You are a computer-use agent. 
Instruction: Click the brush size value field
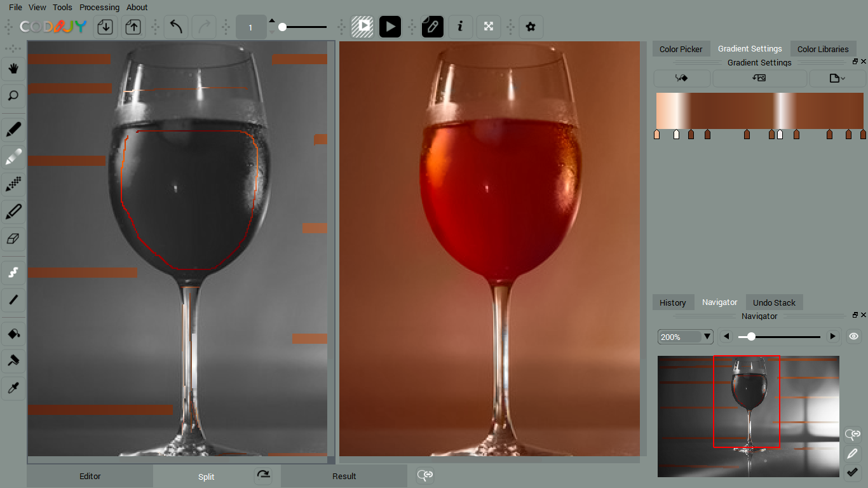250,27
